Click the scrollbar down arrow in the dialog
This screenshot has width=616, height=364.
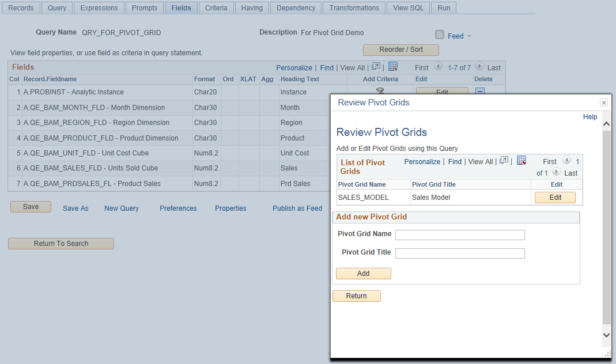pos(606,335)
